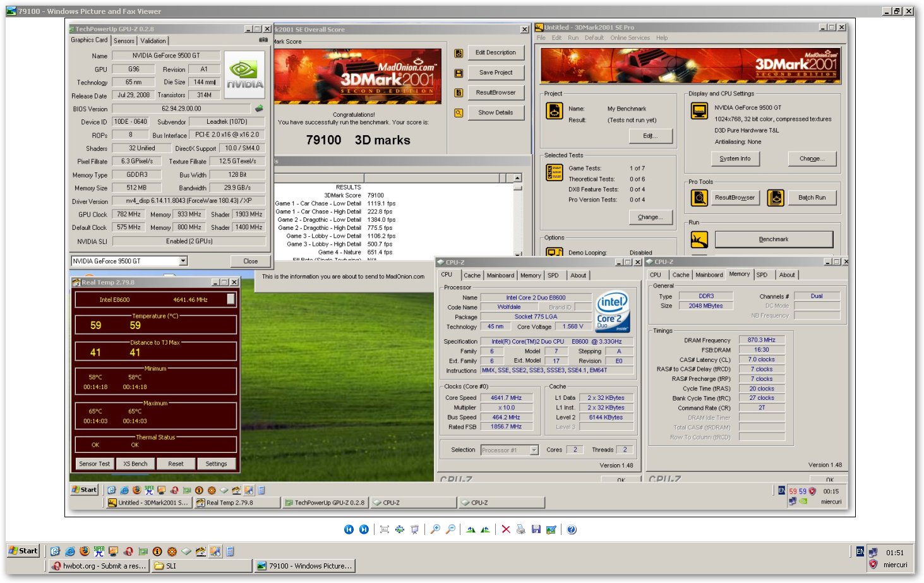This screenshot has height=583, width=924.
Task: Switch to Sensors tab in GPU-Z
Action: click(124, 41)
